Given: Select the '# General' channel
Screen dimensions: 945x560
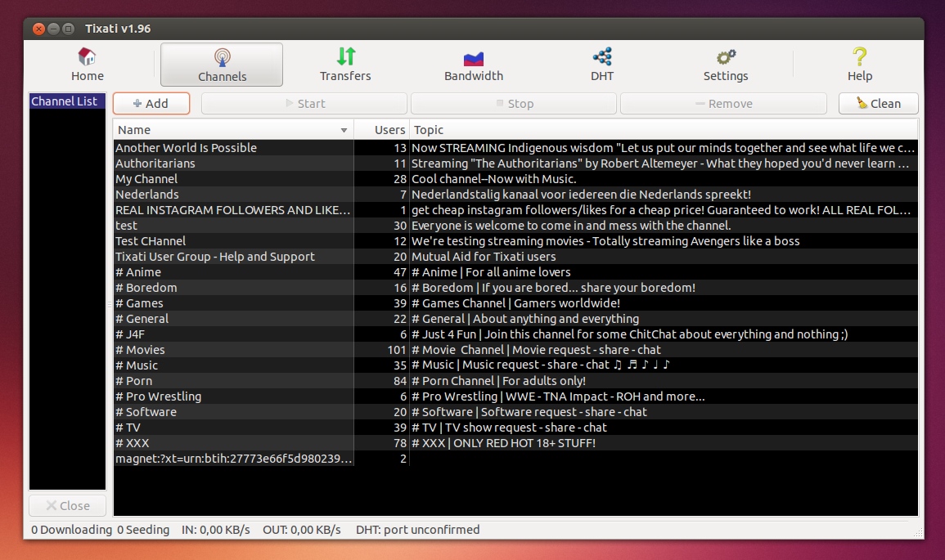Looking at the screenshot, I should coord(515,319).
